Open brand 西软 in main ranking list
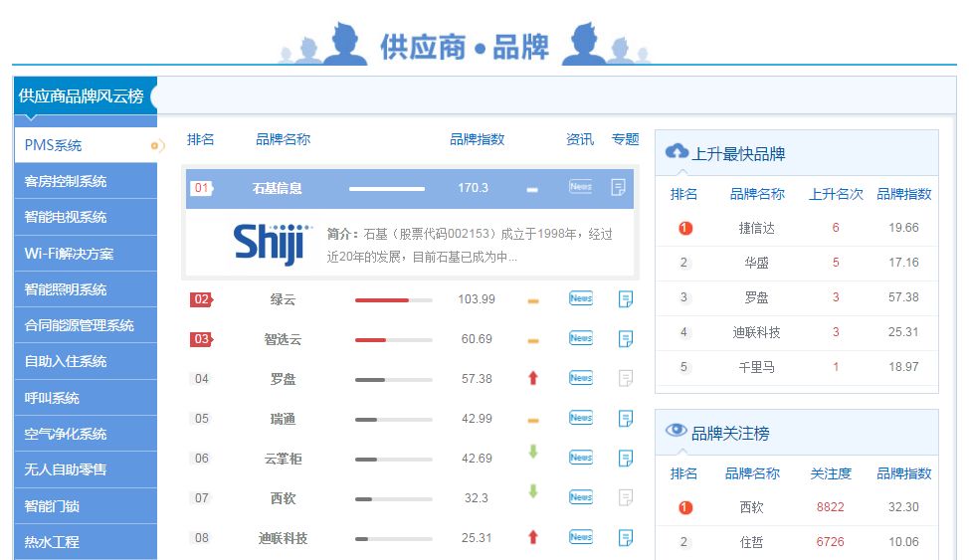The image size is (969, 560). pos(283,497)
